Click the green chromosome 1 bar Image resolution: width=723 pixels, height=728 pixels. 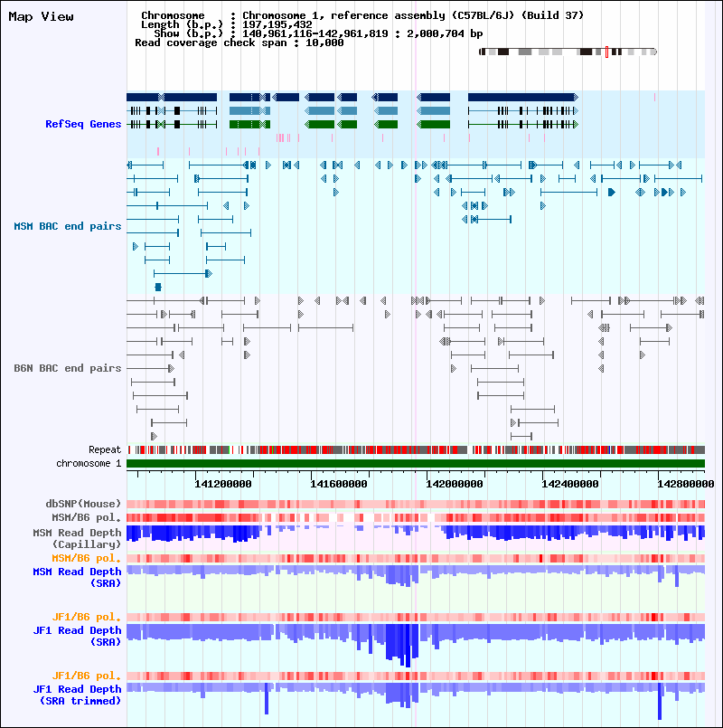click(x=416, y=463)
